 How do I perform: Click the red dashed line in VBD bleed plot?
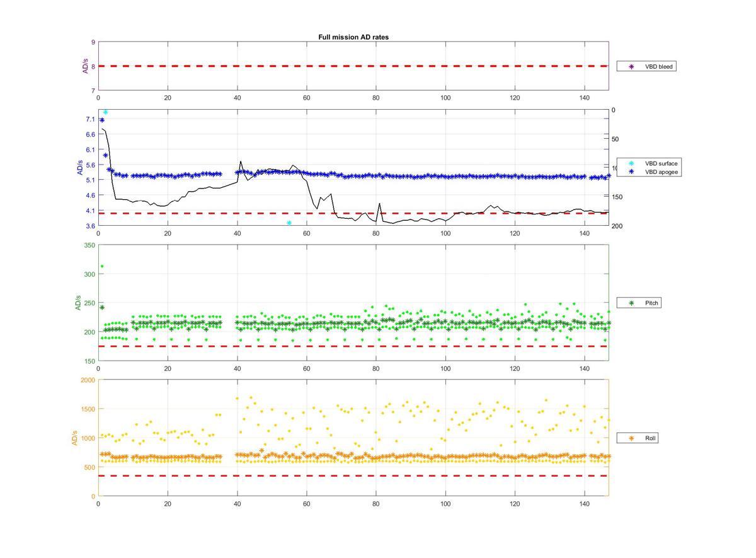tap(353, 66)
